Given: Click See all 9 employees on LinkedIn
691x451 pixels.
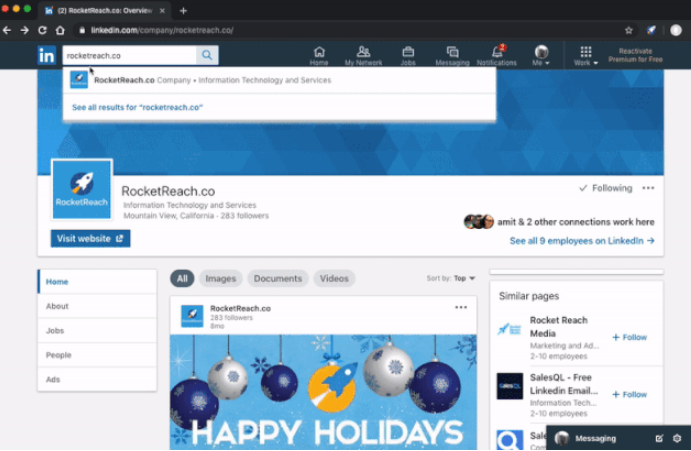Looking at the screenshot, I should tap(582, 241).
